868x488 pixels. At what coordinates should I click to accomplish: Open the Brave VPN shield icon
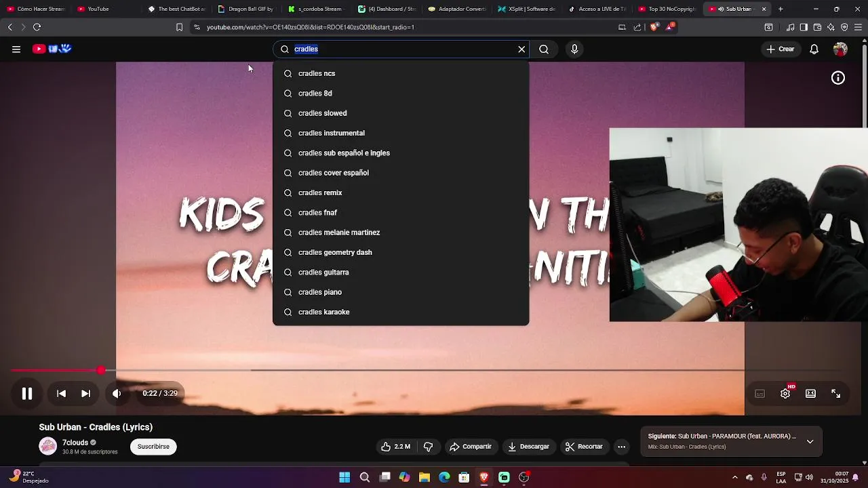844,27
